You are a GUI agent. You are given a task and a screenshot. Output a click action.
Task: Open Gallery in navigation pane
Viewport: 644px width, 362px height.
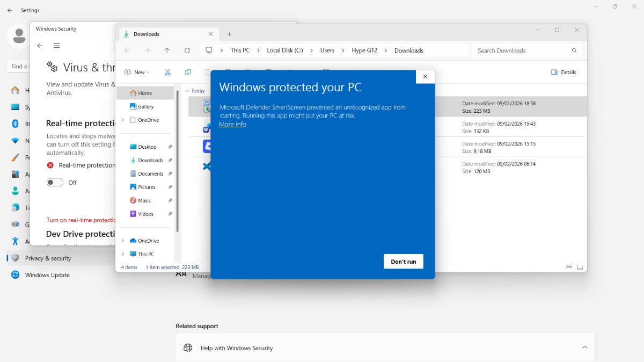pos(145,106)
